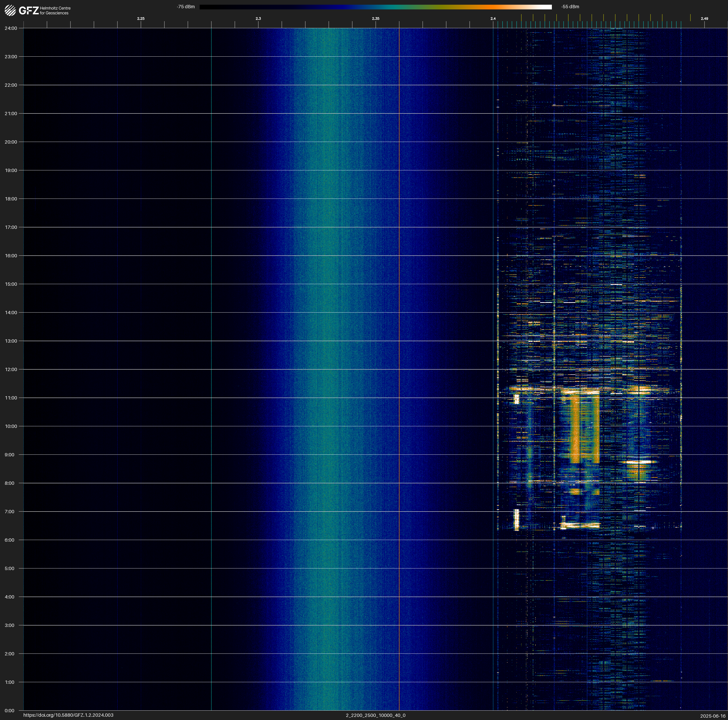
Task: Click the -75 dBm scale label
Action: click(186, 7)
